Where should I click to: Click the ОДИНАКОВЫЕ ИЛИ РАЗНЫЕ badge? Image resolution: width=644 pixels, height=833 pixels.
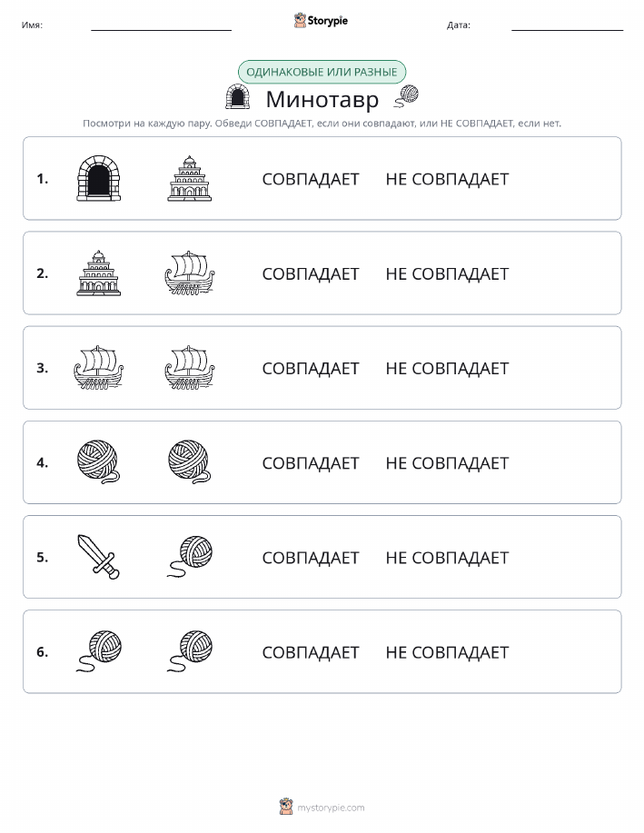322,72
